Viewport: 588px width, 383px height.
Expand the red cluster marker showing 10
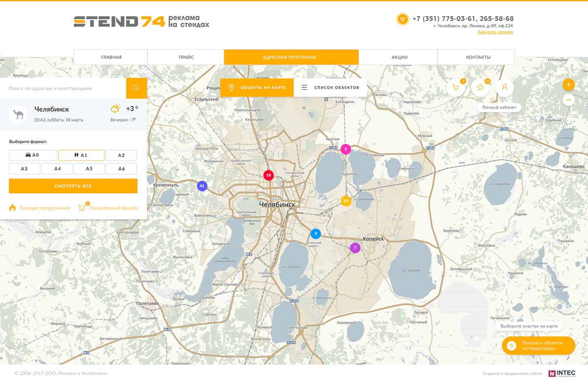tap(268, 175)
